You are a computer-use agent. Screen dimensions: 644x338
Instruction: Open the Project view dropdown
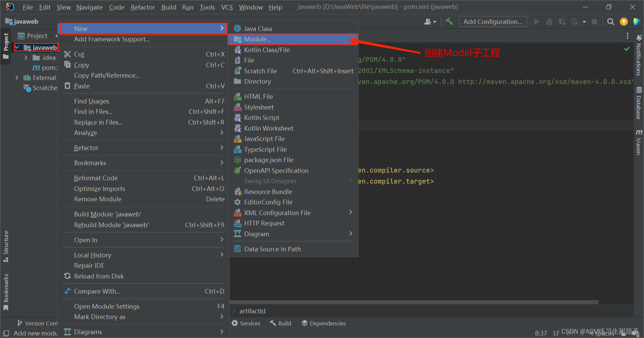coord(38,36)
